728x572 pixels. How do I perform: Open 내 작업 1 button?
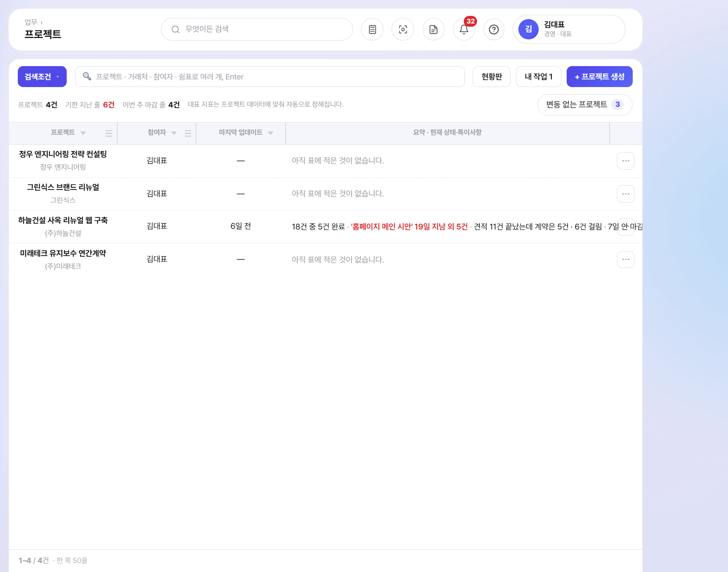(x=538, y=77)
